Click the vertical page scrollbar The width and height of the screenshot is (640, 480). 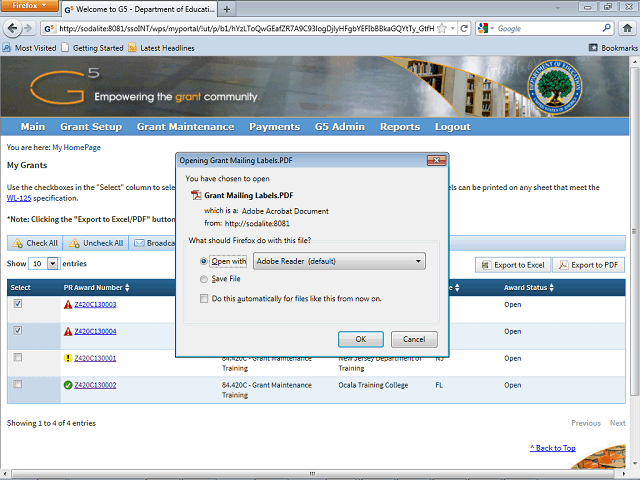[x=634, y=231]
